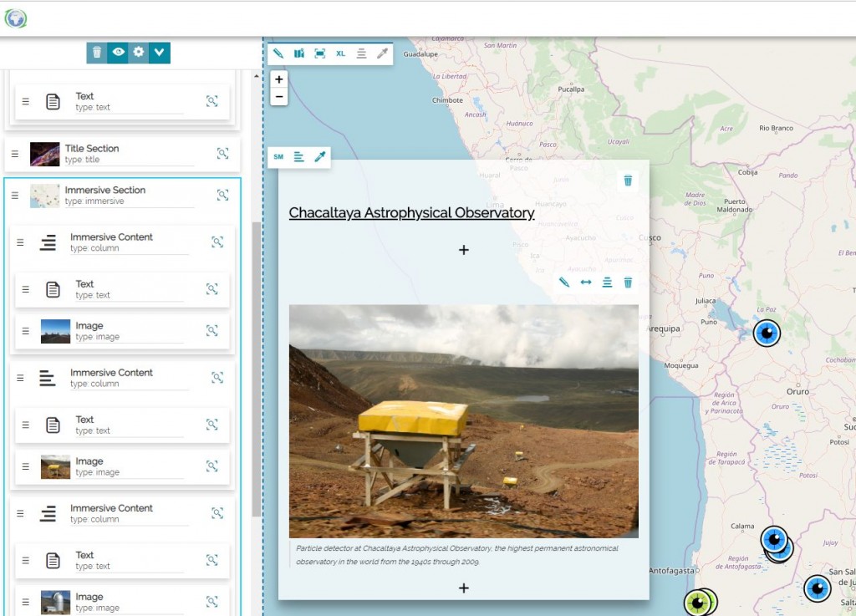Viewport: 856px width, 616px height.
Task: Open the Chacaltaya Astrophysical Observatory title link
Action: tap(411, 213)
